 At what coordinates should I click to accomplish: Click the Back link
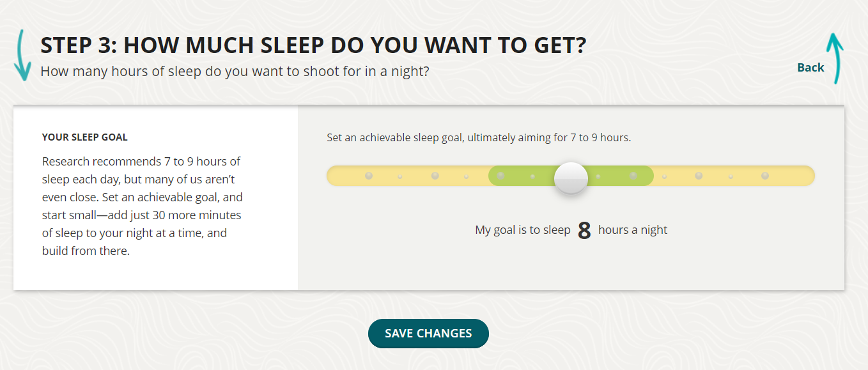click(810, 67)
